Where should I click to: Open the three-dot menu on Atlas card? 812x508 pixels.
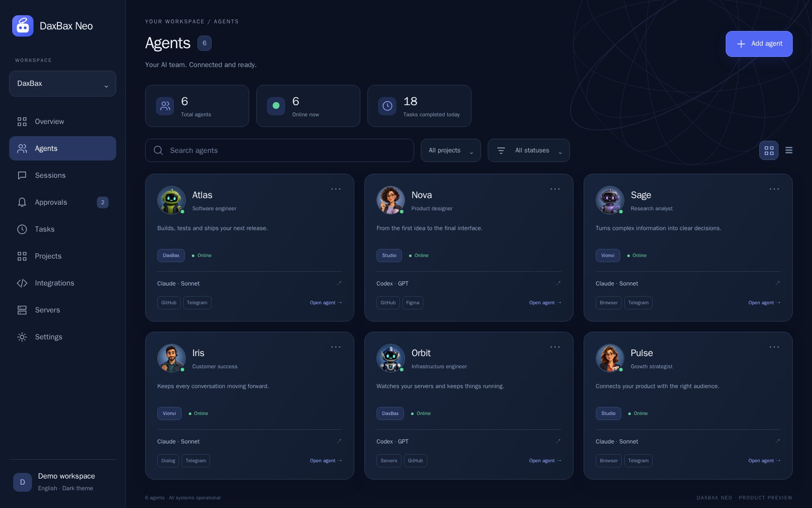click(x=336, y=189)
